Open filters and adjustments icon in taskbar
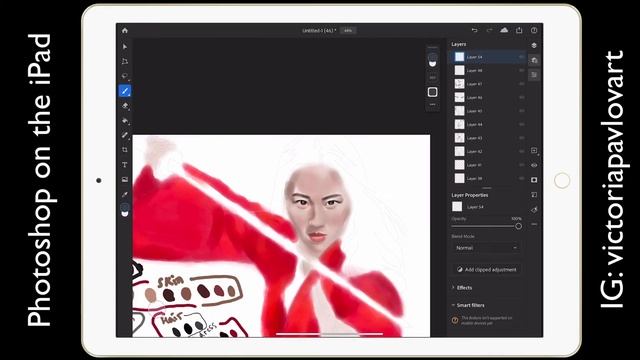The image size is (640, 360). (x=534, y=209)
